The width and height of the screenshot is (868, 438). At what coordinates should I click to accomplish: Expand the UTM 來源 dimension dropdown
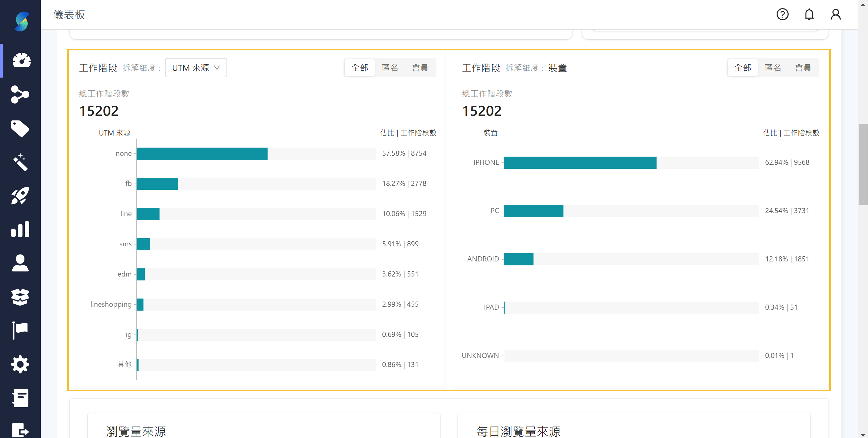click(196, 68)
